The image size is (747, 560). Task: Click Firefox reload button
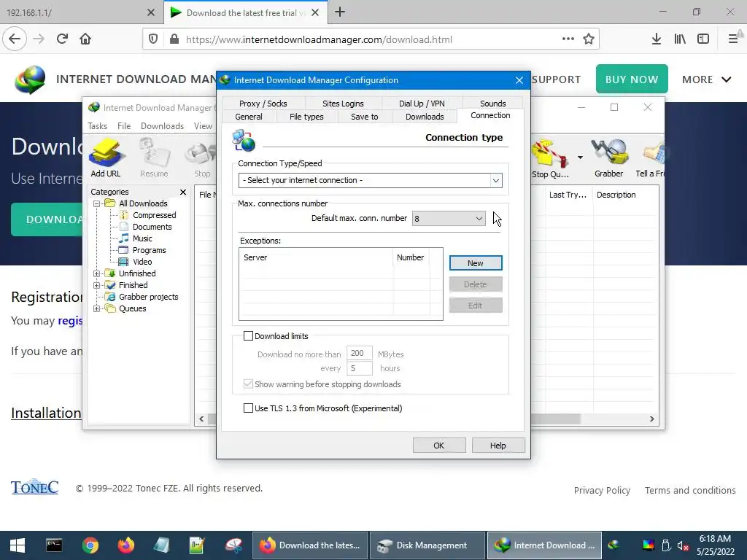click(62, 39)
